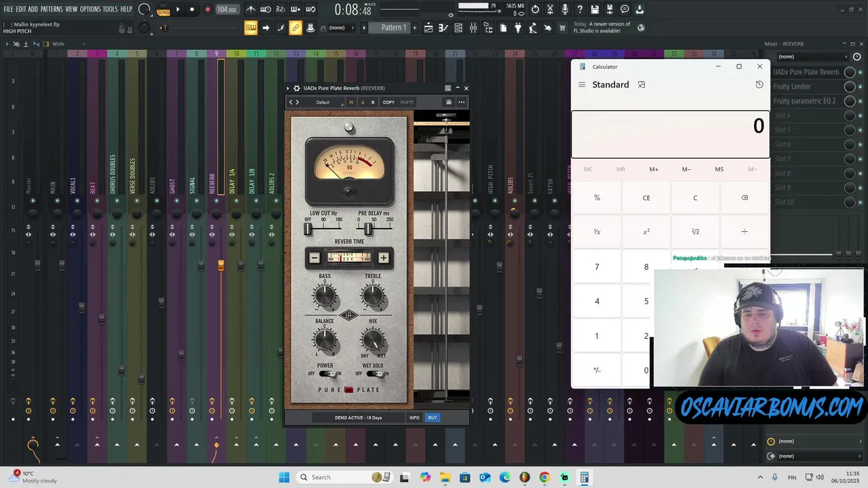Toggle the link chain snap icon
868x488 pixels.
(x=295, y=28)
